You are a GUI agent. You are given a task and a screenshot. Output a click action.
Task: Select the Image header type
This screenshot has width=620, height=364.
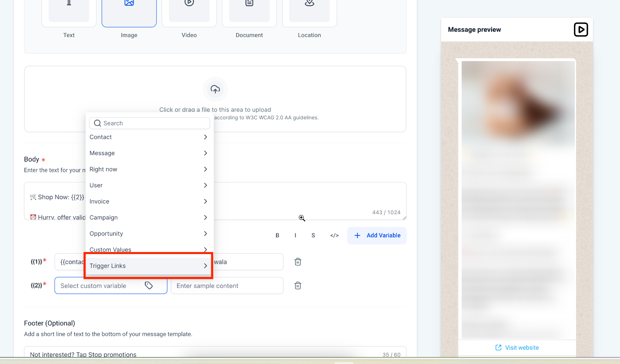point(129,12)
